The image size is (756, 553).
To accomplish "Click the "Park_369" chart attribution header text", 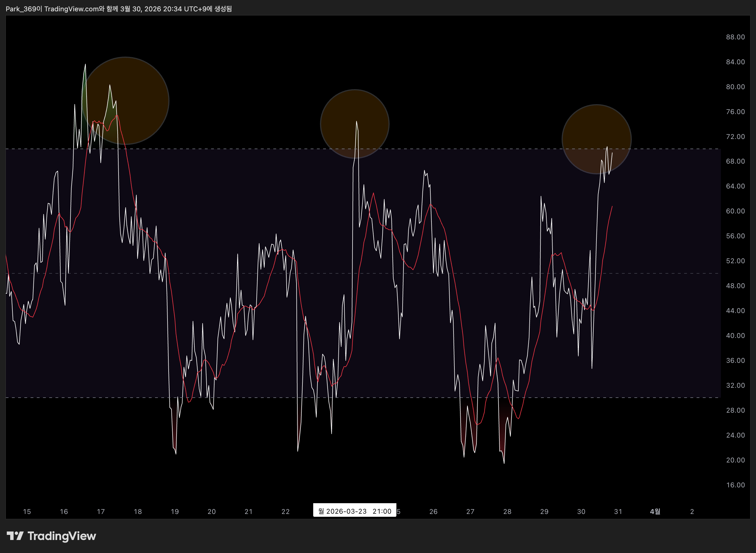I will (x=119, y=9).
